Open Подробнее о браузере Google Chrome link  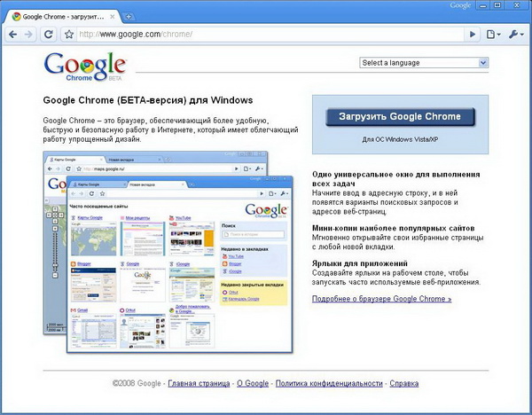(x=381, y=299)
